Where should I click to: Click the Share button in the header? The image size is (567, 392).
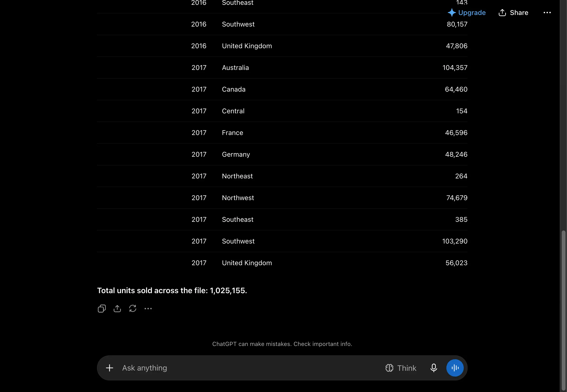pos(513,13)
